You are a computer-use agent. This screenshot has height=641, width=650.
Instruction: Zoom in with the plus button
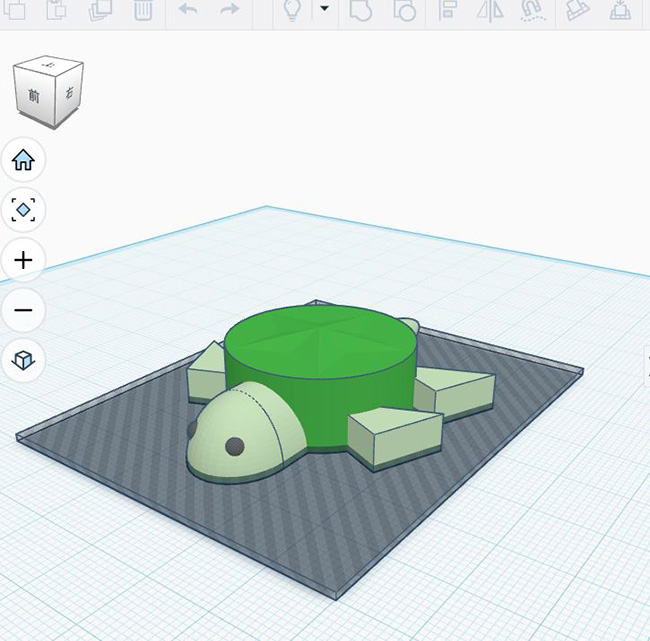click(x=23, y=260)
